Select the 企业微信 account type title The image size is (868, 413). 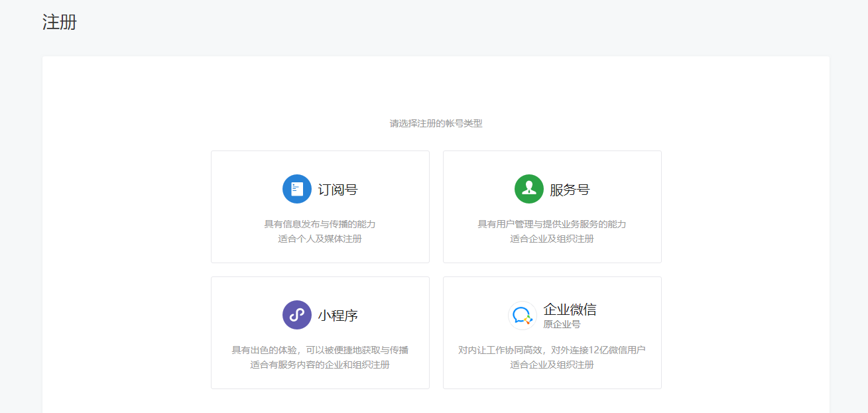point(570,310)
